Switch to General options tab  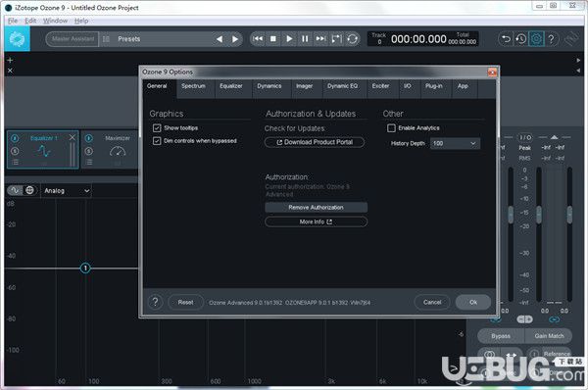(157, 86)
